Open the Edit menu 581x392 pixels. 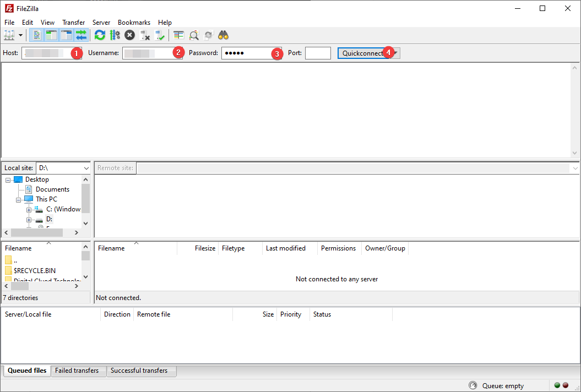coord(28,22)
